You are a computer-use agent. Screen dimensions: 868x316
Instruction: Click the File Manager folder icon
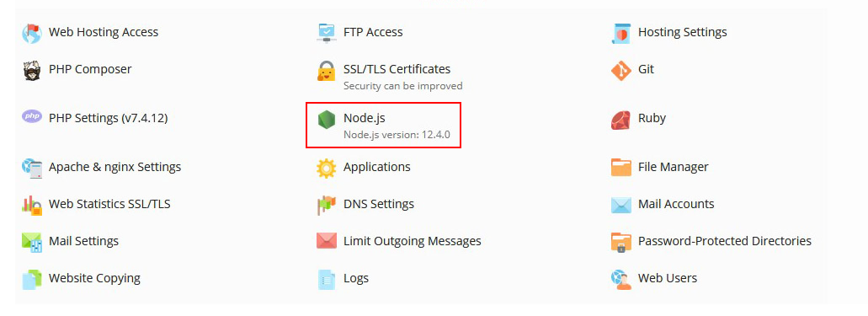click(x=621, y=168)
